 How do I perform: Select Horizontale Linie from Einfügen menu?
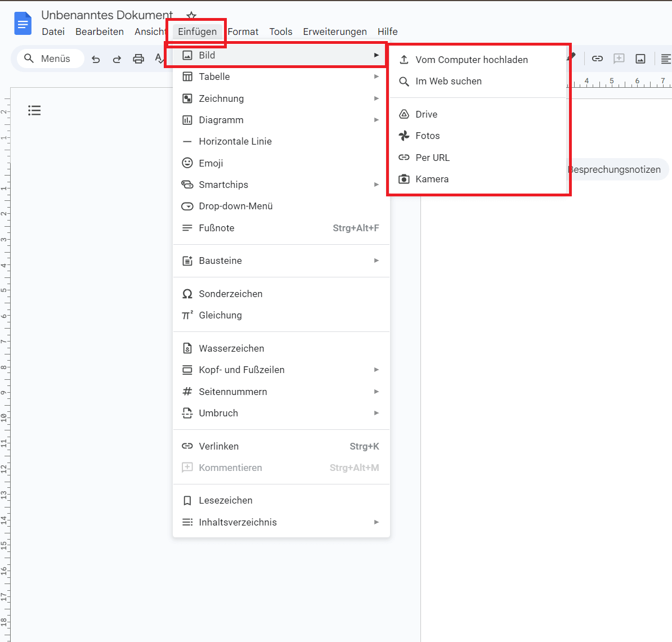pos(235,141)
